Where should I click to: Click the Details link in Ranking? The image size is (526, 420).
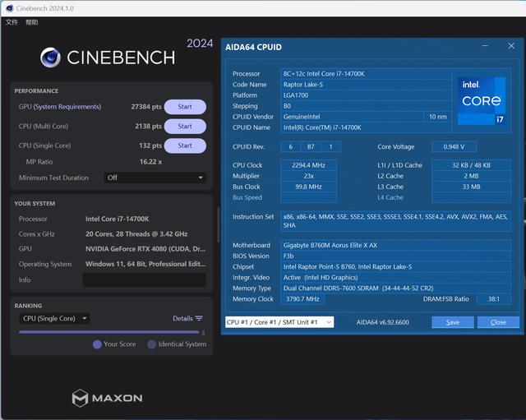[182, 318]
